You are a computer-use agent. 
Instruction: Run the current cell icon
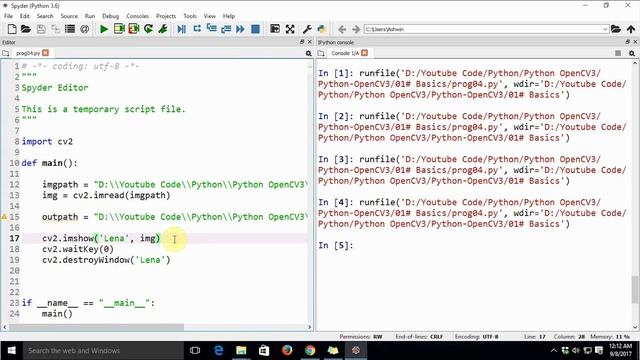(x=119, y=29)
